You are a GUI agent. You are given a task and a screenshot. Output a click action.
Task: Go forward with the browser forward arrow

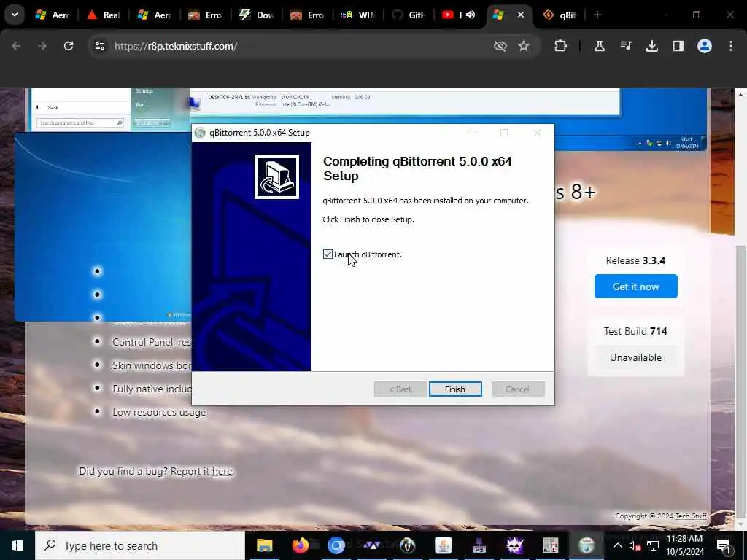coord(42,46)
